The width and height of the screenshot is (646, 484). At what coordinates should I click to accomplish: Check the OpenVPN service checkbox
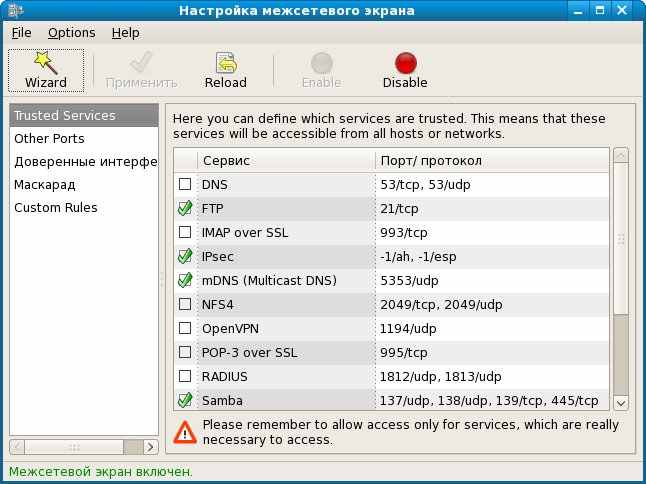(x=185, y=328)
